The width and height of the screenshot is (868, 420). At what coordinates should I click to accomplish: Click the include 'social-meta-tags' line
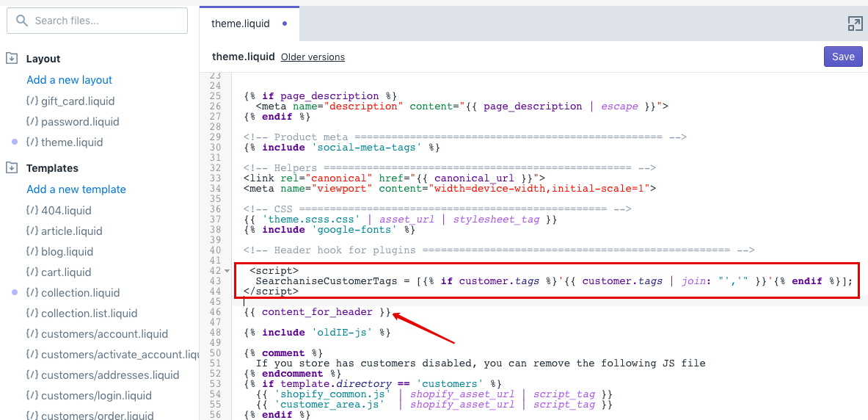pos(342,148)
